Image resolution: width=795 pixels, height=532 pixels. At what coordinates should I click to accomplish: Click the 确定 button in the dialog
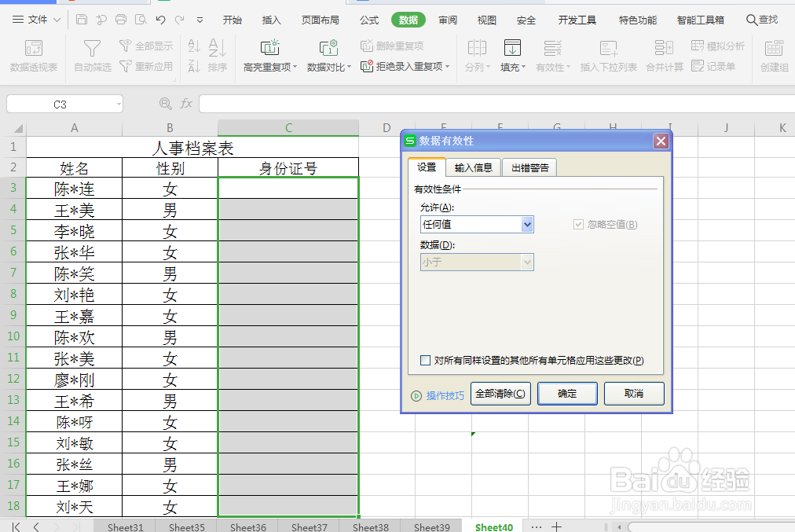coord(567,393)
